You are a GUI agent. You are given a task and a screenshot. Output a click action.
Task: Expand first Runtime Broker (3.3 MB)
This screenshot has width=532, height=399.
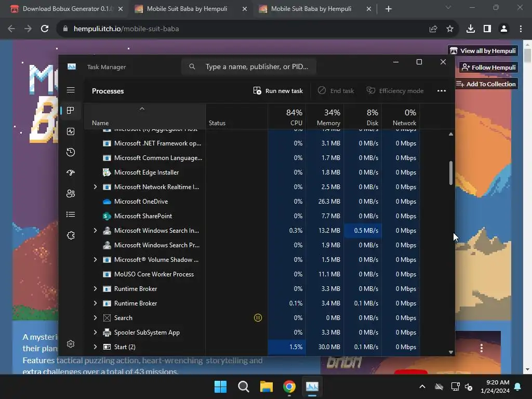point(96,289)
